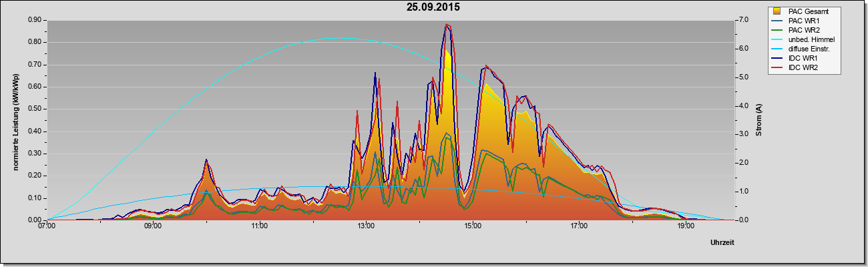
Task: Click the 7.0 right axis value
Action: [742, 20]
